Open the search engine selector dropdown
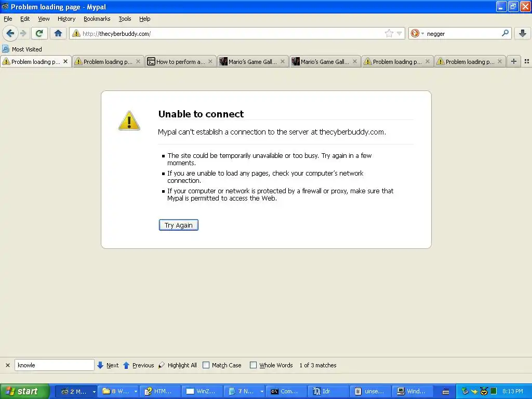532x399 pixels. pyautogui.click(x=417, y=33)
